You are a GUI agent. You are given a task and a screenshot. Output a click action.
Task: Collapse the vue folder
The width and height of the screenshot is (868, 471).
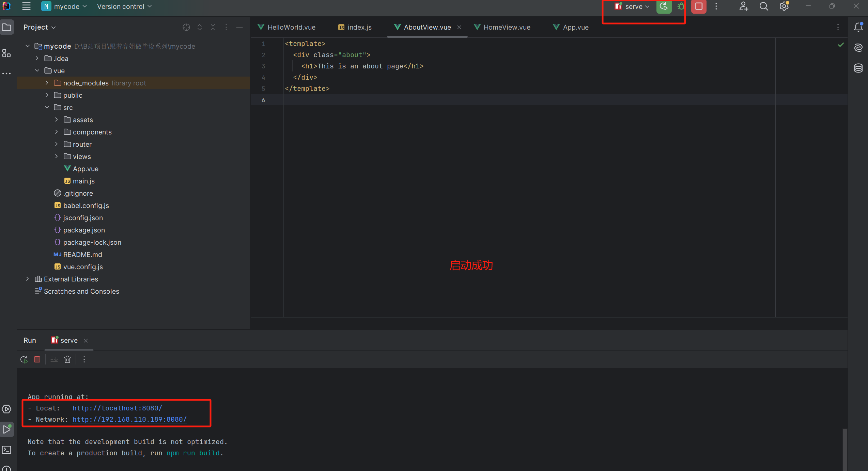37,70
